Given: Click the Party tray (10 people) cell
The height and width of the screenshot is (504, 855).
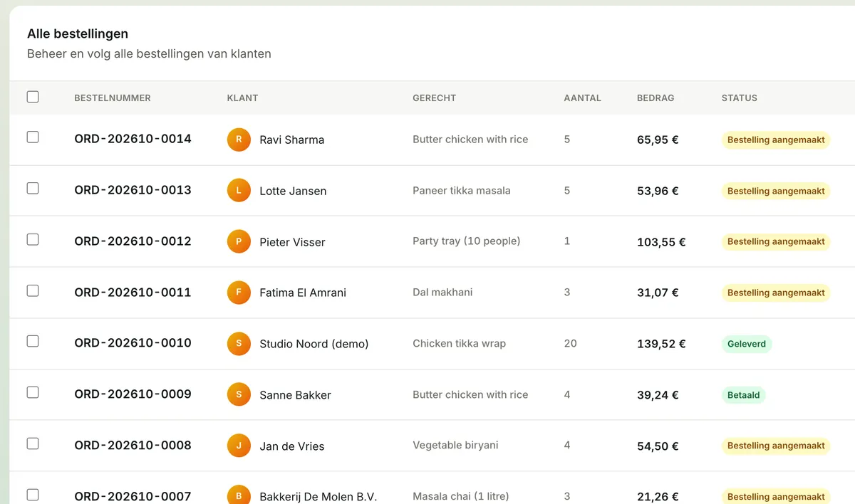Looking at the screenshot, I should (x=467, y=241).
